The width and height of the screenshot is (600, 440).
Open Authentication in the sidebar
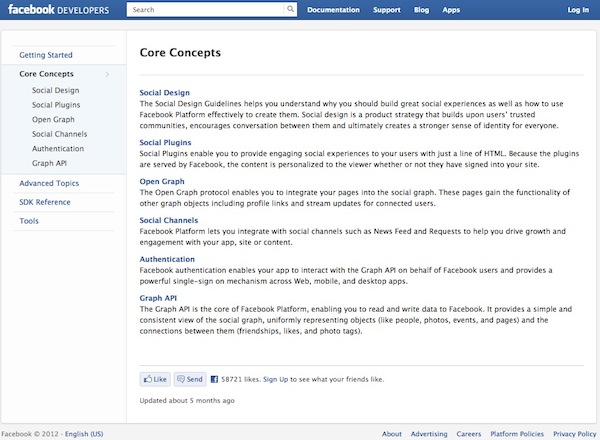click(x=58, y=148)
